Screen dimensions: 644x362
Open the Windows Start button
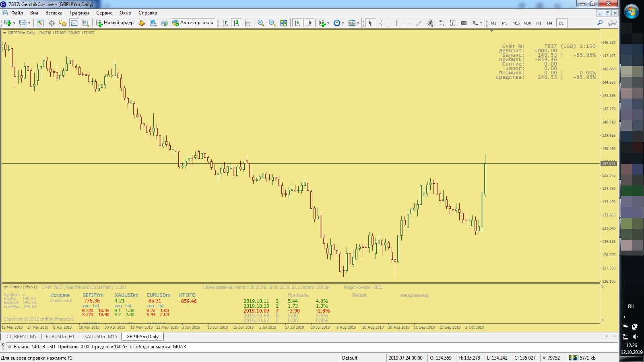[x=631, y=11]
